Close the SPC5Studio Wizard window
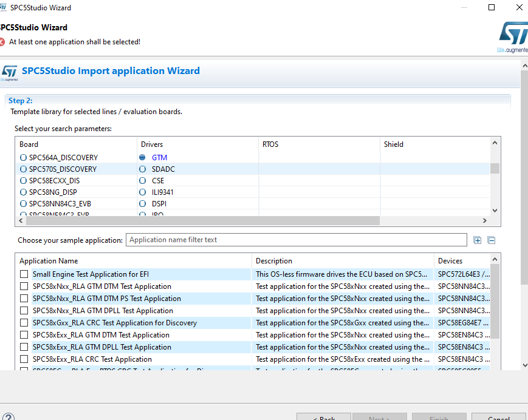The height and width of the screenshot is (420, 528). pos(519,7)
